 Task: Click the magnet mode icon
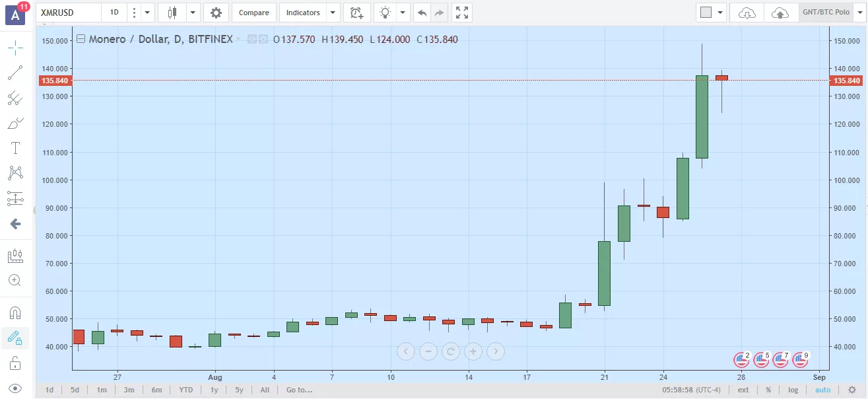click(x=15, y=312)
